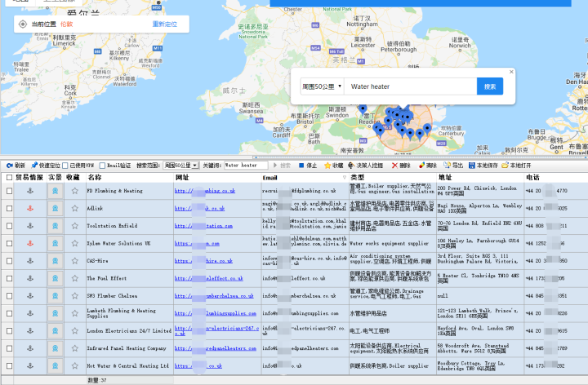Screen dimensions: 588x385
Task: Click the red anchor icon for Adlink row
Action: tap(30, 209)
